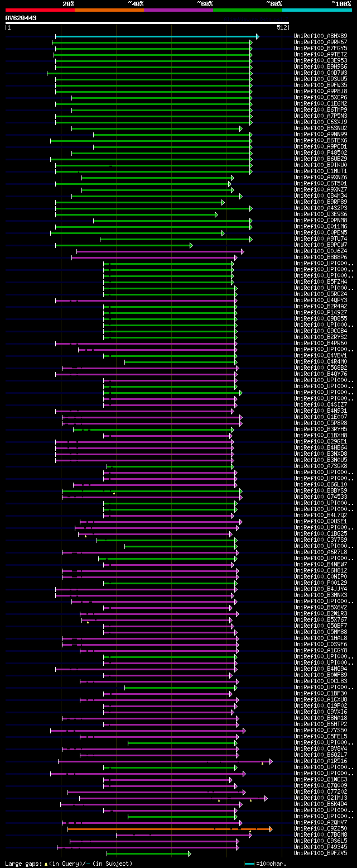Select the UniRef100_P14927 entry

(320, 313)
